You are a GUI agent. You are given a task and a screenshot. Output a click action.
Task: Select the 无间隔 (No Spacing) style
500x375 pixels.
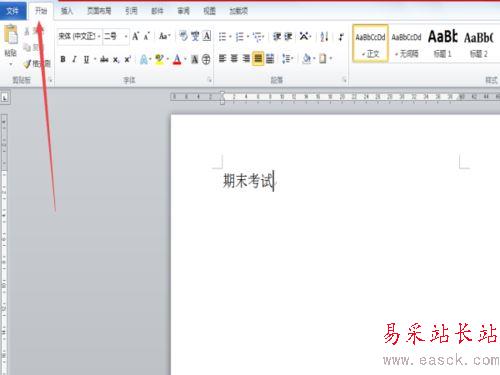(x=406, y=43)
